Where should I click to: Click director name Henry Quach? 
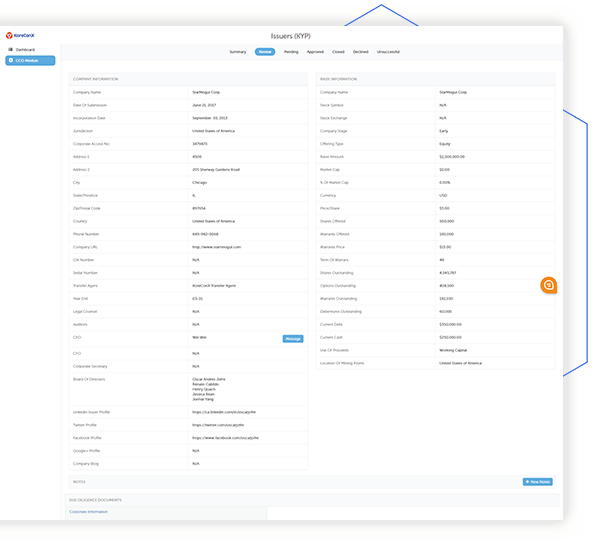(204, 389)
